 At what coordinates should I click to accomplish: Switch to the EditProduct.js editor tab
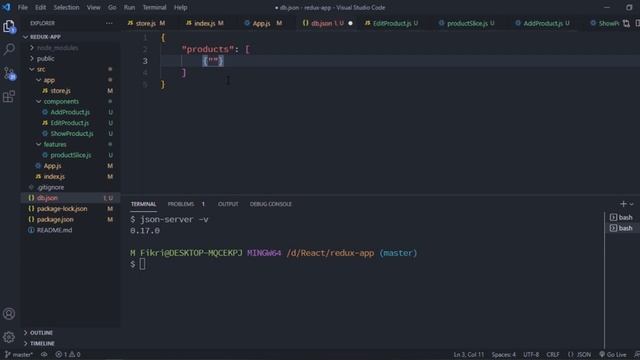391,23
